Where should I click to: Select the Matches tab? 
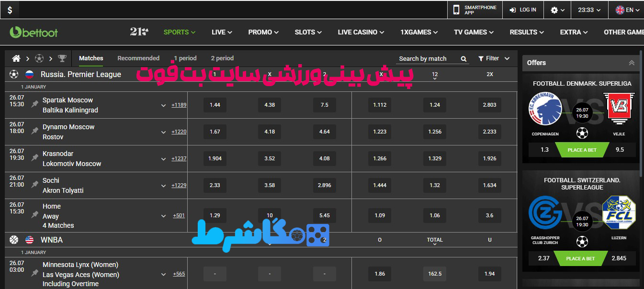(91, 58)
